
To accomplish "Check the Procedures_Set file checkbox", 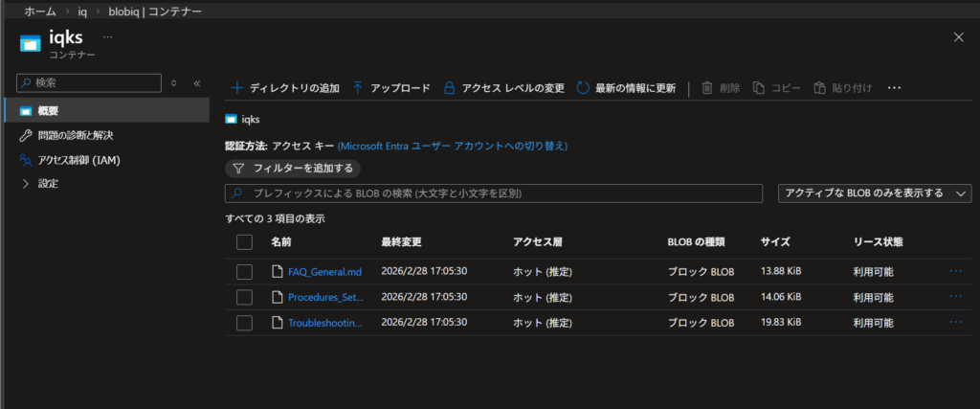I will 244,297.
